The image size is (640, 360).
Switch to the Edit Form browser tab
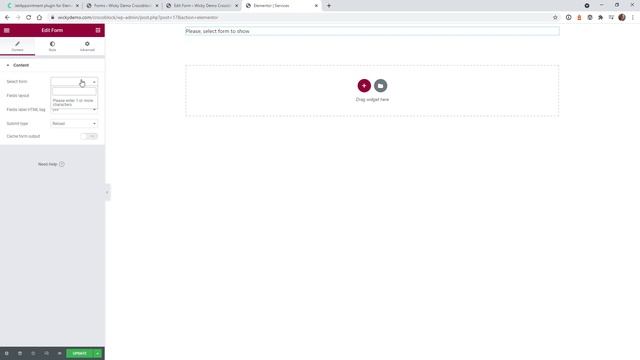(201, 6)
